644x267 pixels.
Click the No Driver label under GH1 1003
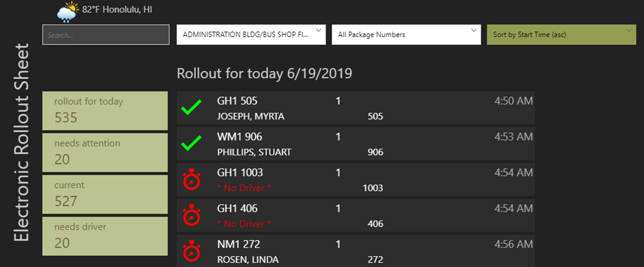(x=244, y=188)
